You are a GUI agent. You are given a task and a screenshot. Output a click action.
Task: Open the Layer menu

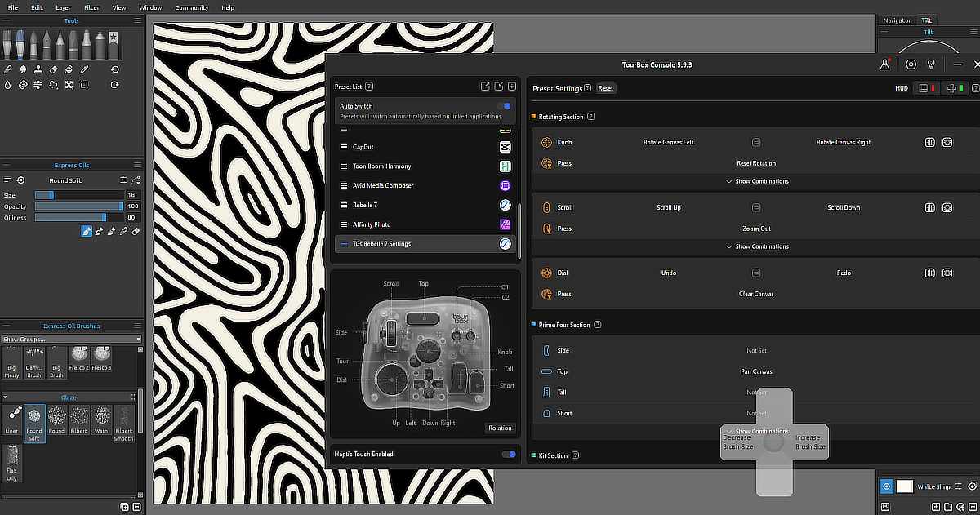click(x=63, y=7)
